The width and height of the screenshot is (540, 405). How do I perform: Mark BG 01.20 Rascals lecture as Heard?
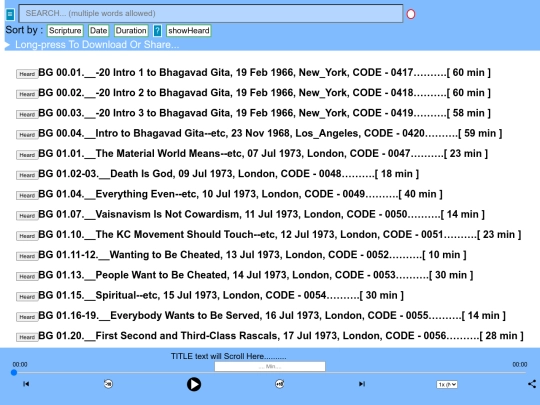point(27,337)
